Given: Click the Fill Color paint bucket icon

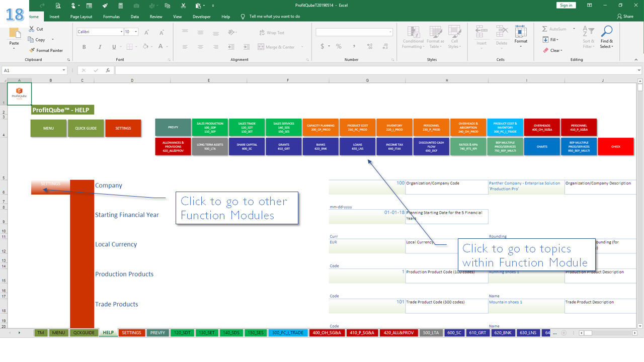Looking at the screenshot, I should point(145,47).
